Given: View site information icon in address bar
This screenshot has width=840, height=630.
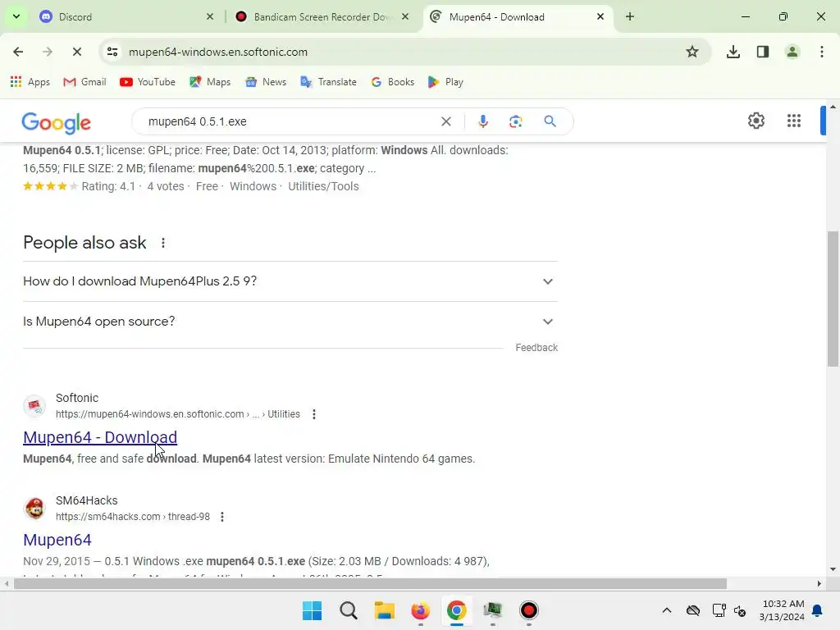Looking at the screenshot, I should click(x=112, y=52).
